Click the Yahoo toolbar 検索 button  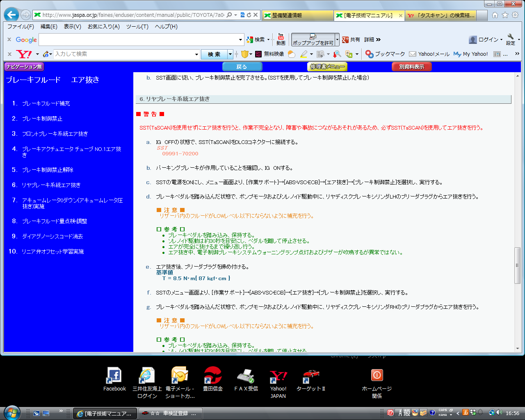click(x=214, y=54)
